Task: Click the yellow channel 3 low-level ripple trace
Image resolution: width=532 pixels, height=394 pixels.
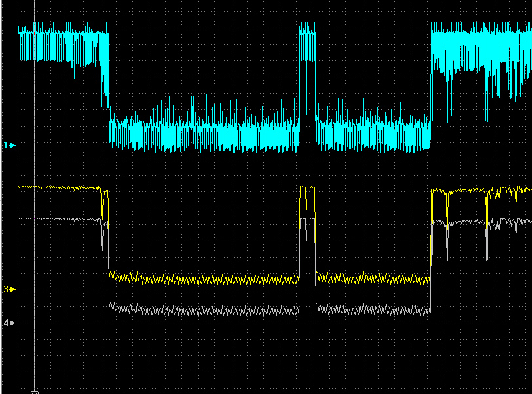Action: 204,279
